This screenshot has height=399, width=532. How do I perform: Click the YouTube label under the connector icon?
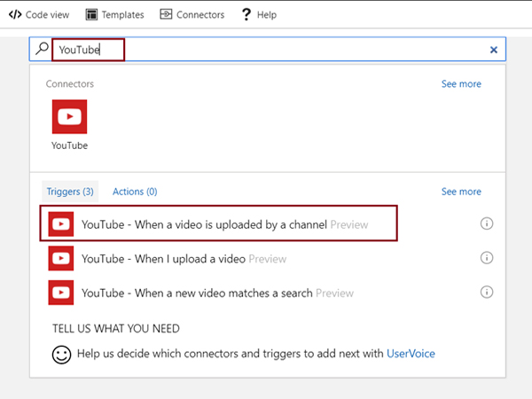point(69,145)
